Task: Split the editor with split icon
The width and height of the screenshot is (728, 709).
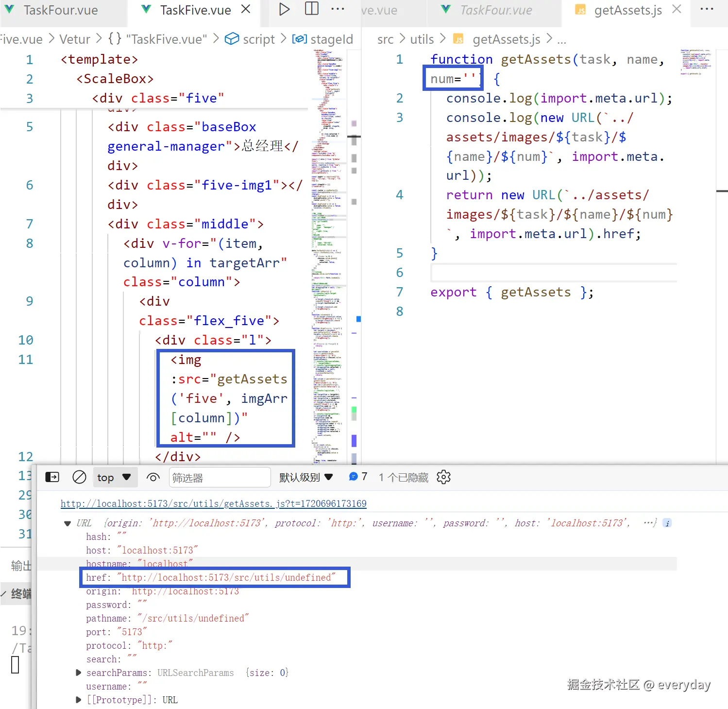Action: (312, 9)
